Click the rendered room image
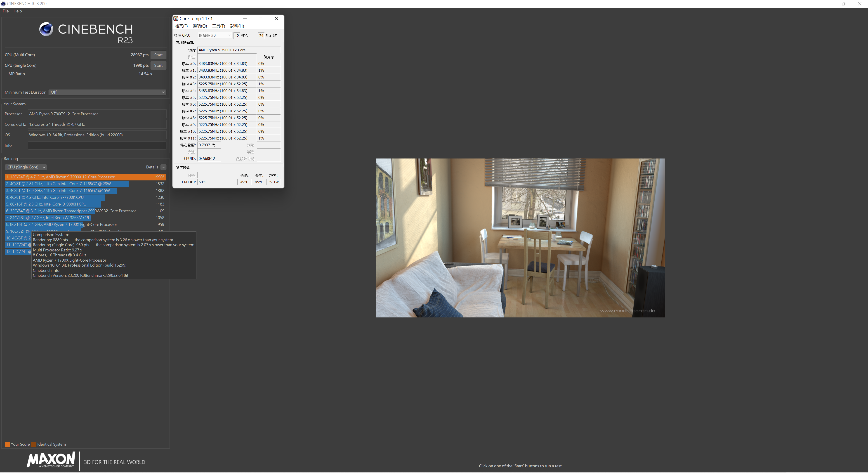868x473 pixels. tap(520, 238)
